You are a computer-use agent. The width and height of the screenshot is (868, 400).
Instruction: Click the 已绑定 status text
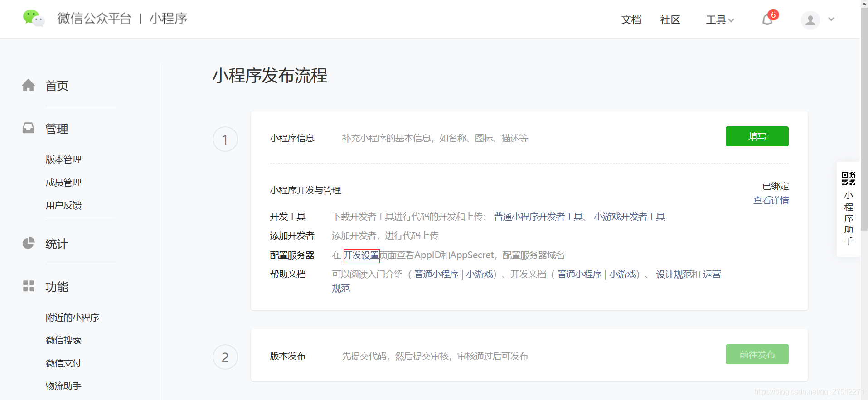[776, 186]
